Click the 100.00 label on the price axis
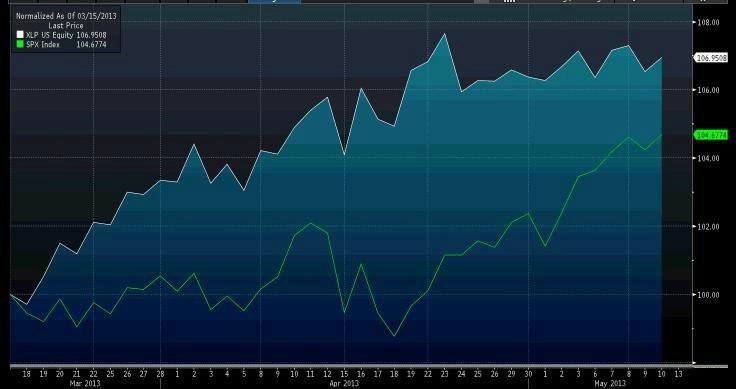 pos(709,295)
